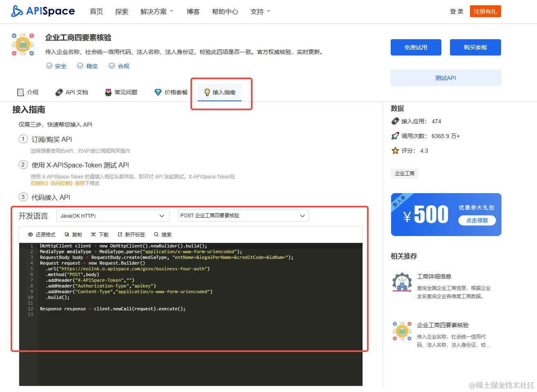The image size is (537, 392).
Task: Click the 登录 link
Action: pyautogui.click(x=456, y=11)
